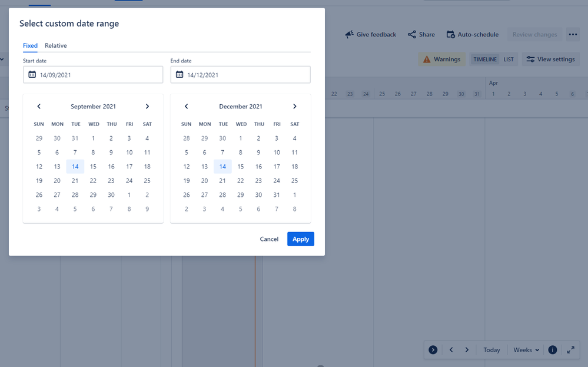588x367 pixels.
Task: Click the Auto-schedule calendar icon
Action: click(x=450, y=35)
